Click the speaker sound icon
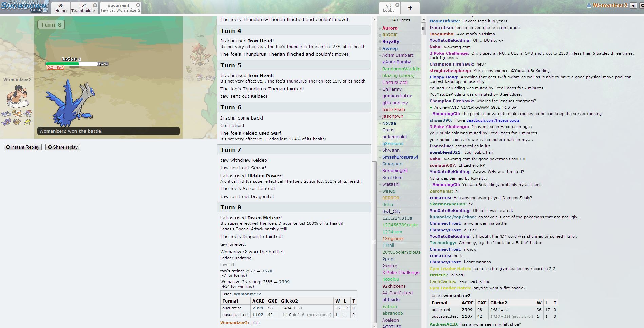 [x=633, y=5]
